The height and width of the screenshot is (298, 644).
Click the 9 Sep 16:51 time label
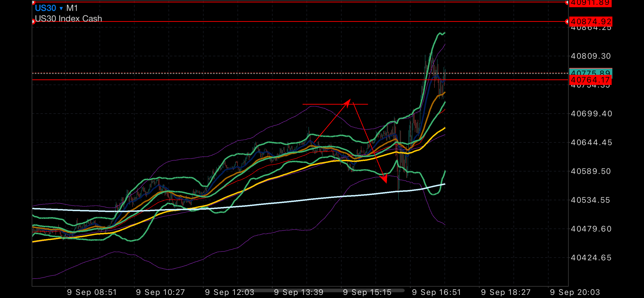436,292
